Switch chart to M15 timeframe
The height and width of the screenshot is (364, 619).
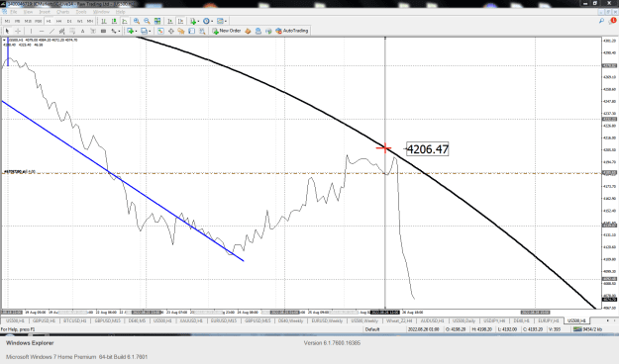pos(28,21)
